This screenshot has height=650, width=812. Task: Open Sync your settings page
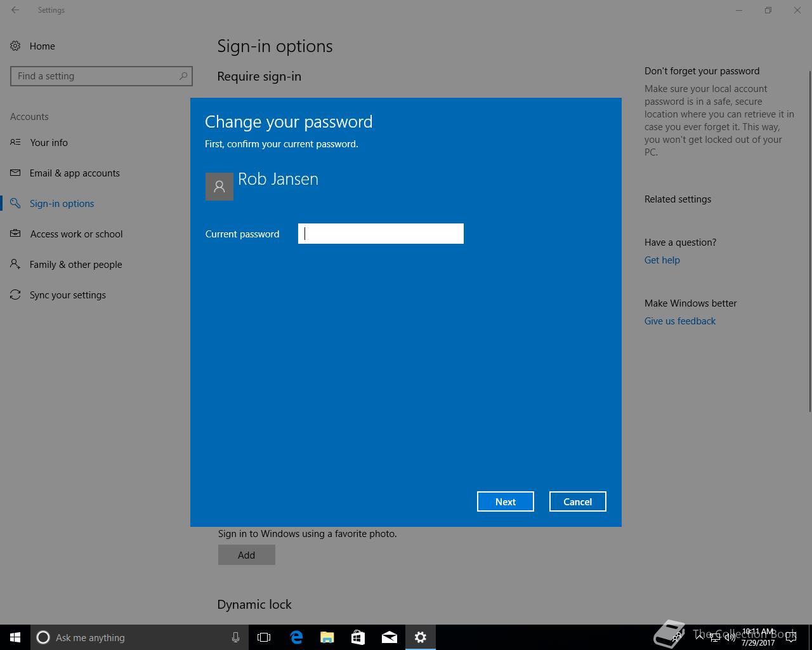[68, 295]
